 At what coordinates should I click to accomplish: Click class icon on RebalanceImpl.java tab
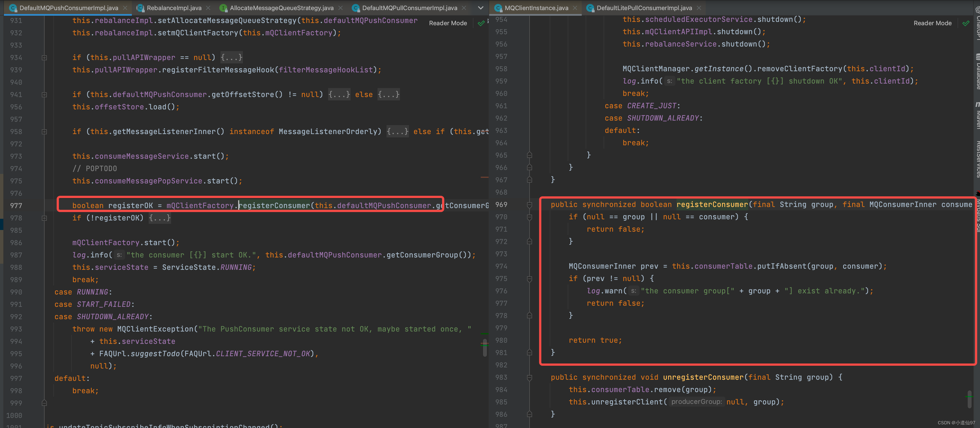pos(140,8)
